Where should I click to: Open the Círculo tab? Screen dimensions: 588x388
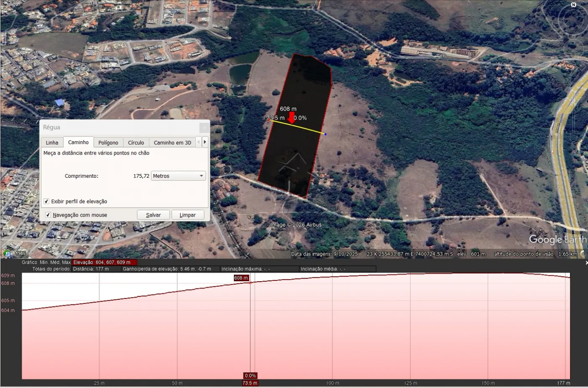tap(136, 143)
